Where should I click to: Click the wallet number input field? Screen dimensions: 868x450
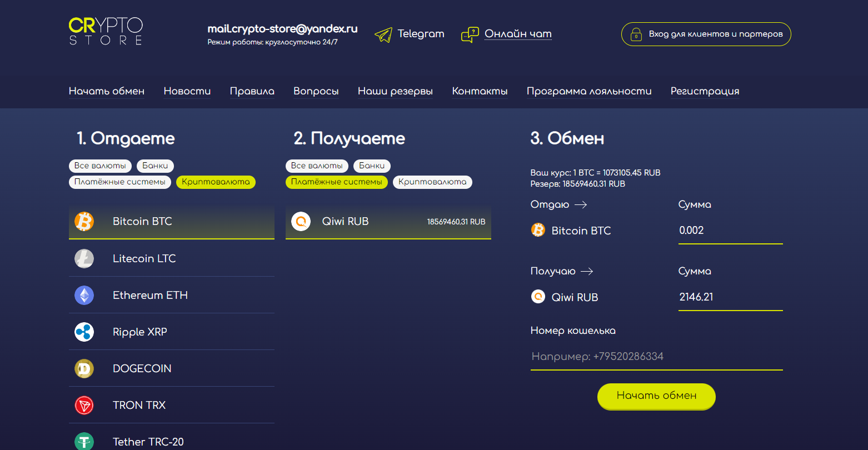point(657,357)
